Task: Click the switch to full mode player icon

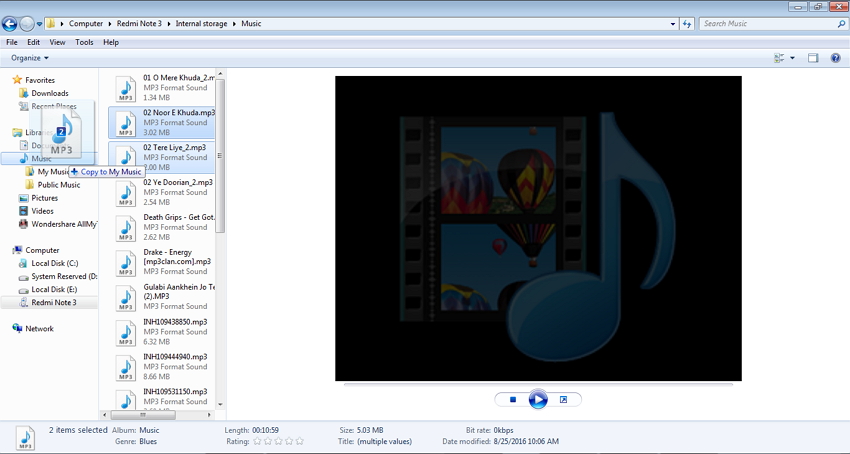Action: (563, 400)
